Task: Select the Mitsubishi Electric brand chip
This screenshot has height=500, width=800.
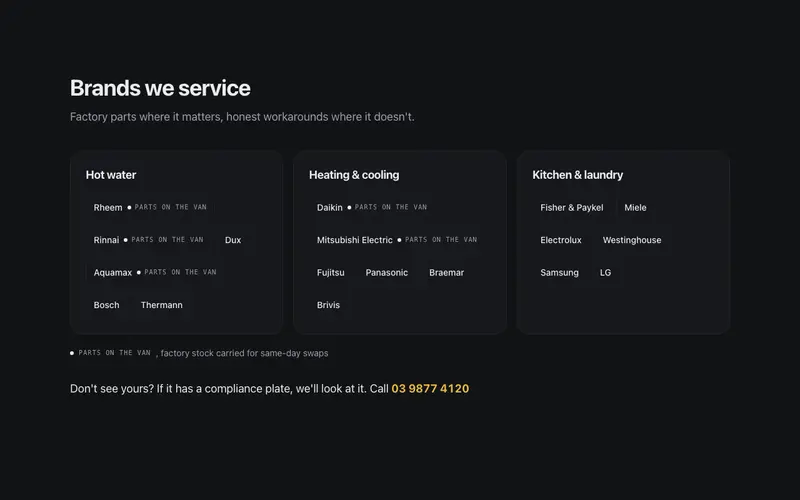Action: (x=397, y=240)
